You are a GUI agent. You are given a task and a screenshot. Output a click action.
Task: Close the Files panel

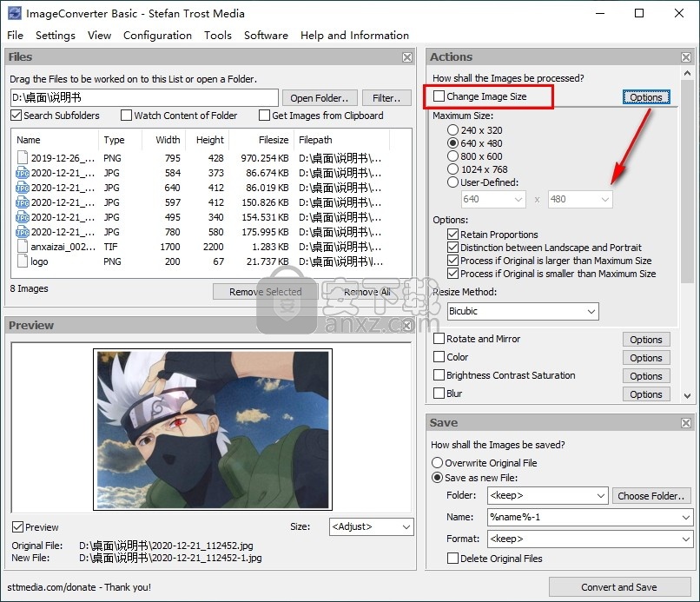click(407, 57)
